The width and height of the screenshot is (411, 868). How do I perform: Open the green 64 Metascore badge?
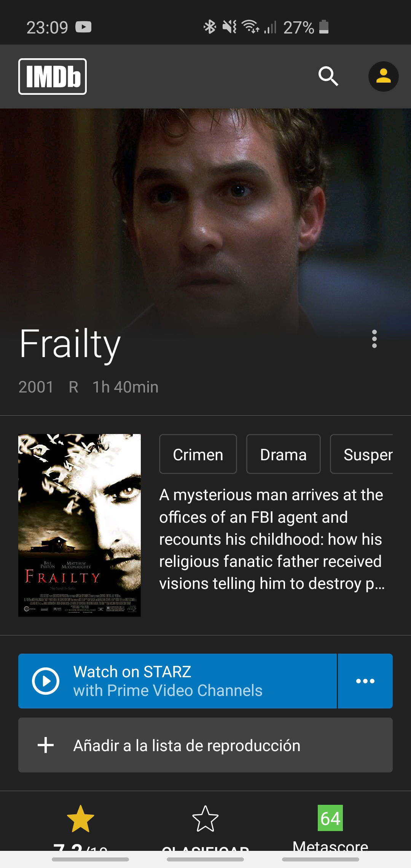point(330,818)
